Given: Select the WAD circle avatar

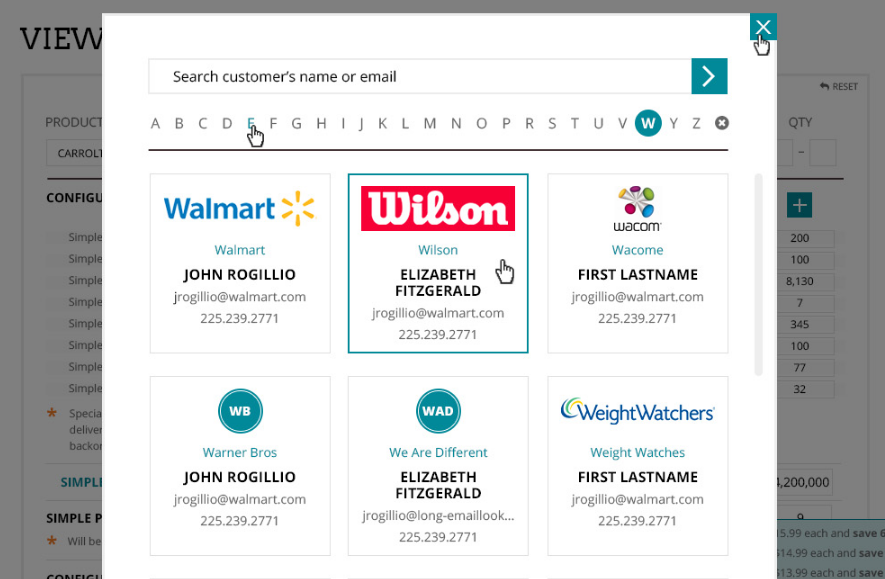Looking at the screenshot, I should pyautogui.click(x=438, y=411).
